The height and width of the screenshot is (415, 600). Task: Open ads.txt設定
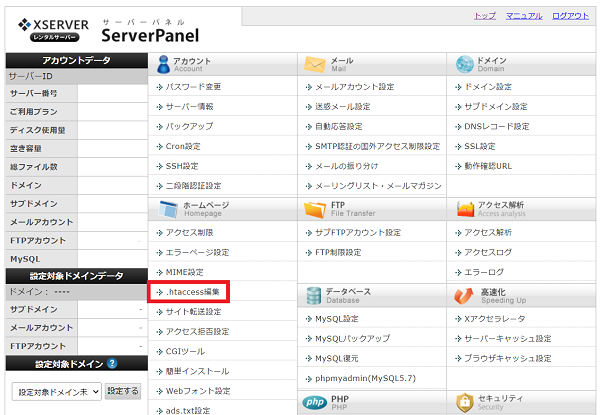pyautogui.click(x=188, y=411)
